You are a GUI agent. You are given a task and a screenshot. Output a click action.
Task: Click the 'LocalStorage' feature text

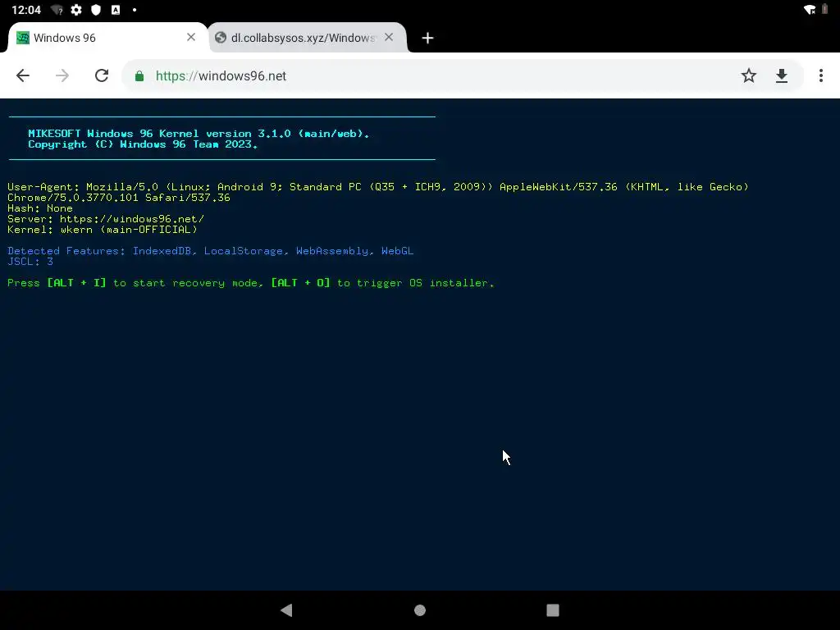point(243,251)
